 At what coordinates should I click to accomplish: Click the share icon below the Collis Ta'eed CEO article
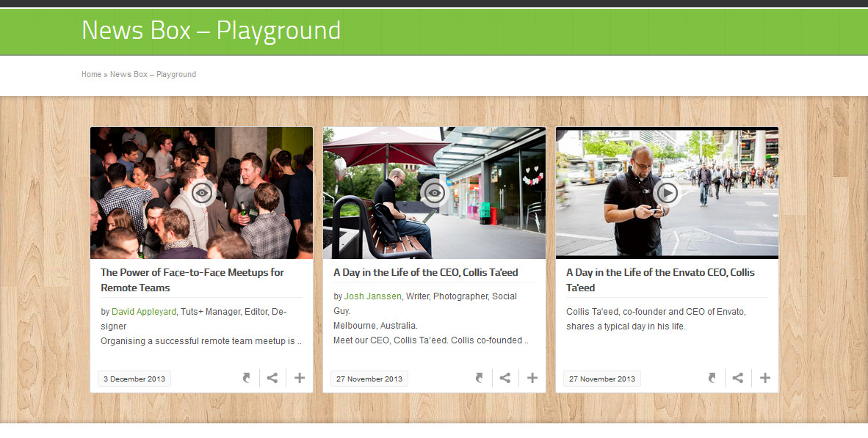pyautogui.click(x=505, y=377)
